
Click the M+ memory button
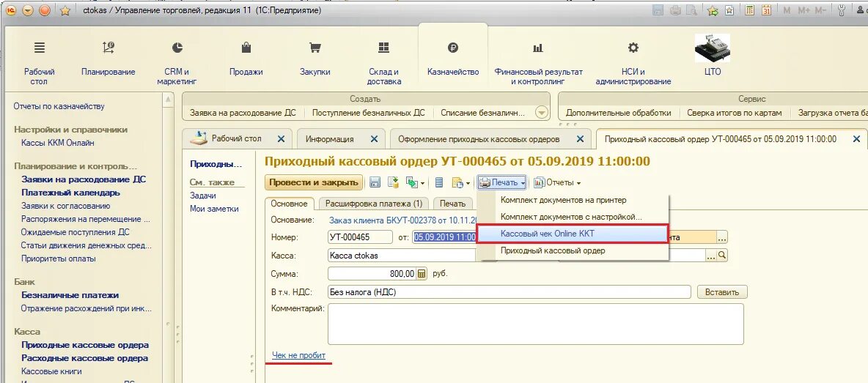point(803,10)
